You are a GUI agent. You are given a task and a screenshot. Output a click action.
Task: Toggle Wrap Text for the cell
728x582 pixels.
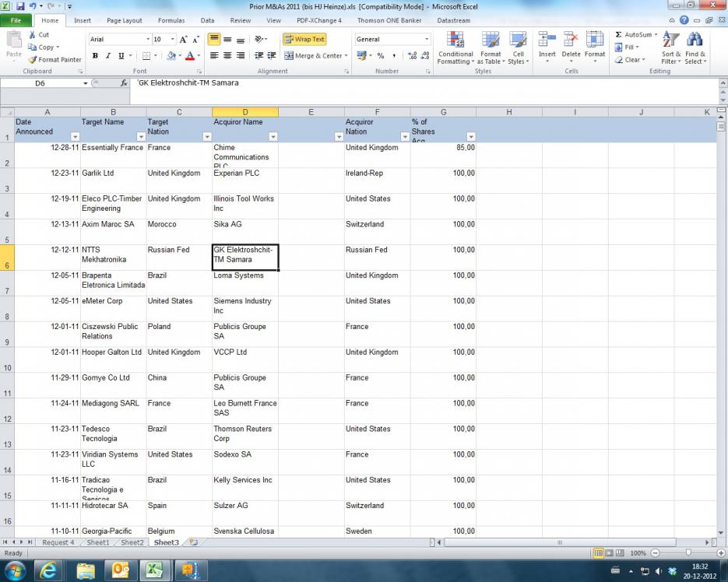[304, 40]
